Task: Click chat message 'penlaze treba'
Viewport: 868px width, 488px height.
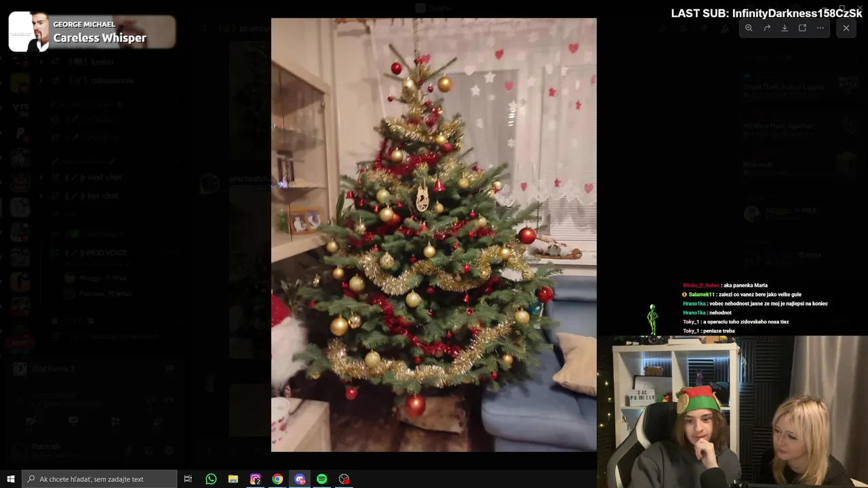Action: point(709,331)
